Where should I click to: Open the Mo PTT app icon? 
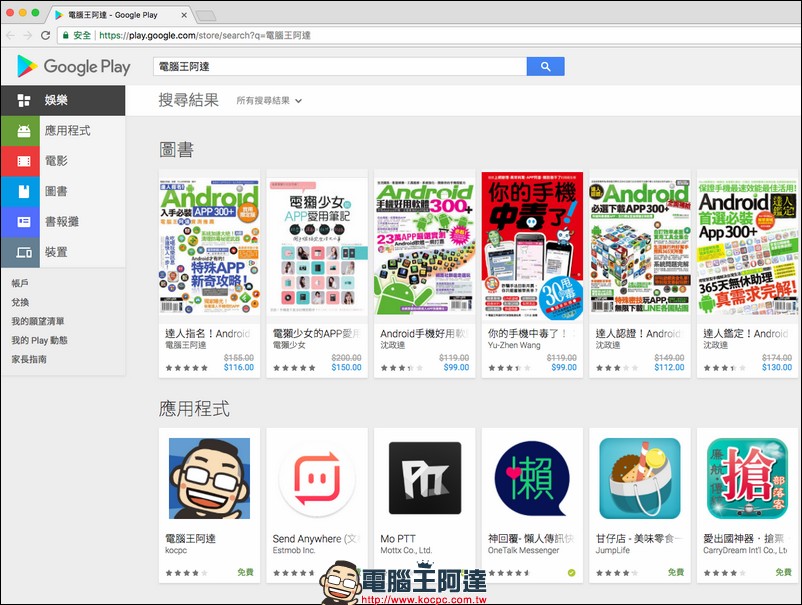coord(425,478)
